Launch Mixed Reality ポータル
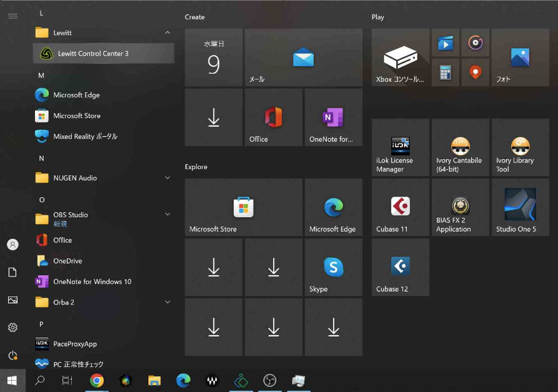The height and width of the screenshot is (392, 558). coord(104,137)
